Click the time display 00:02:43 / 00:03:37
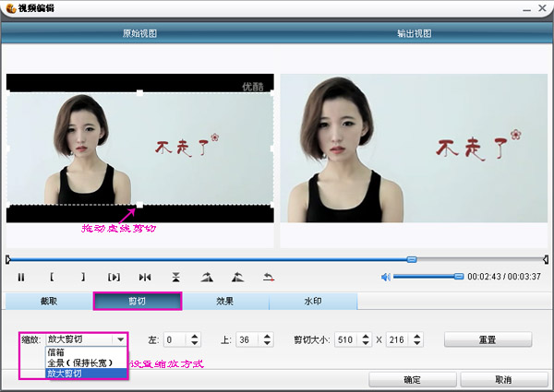The image size is (554, 392). tap(504, 277)
